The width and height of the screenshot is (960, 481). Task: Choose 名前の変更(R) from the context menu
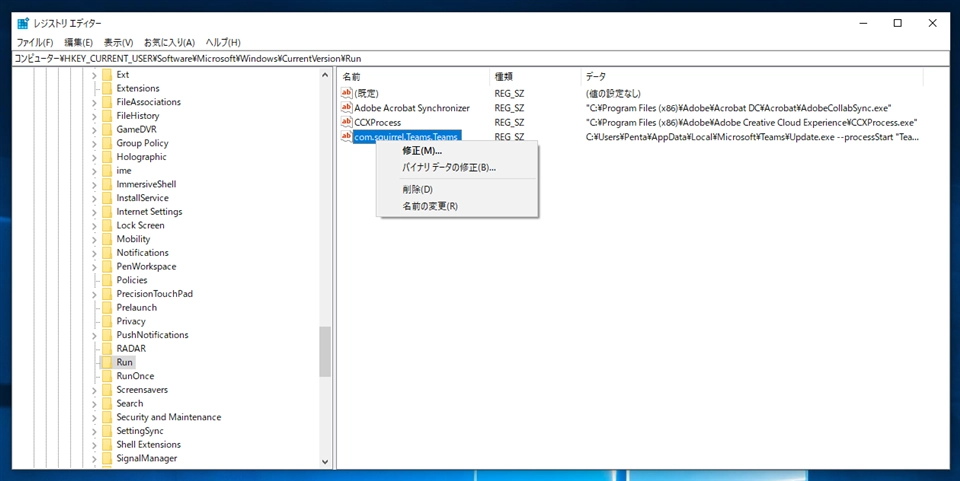(457, 206)
